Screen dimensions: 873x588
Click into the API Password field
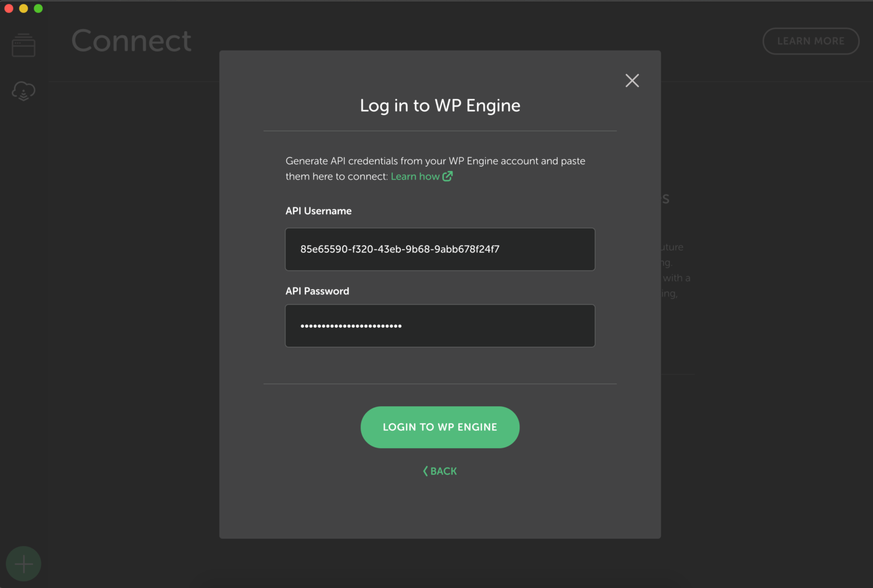click(x=440, y=326)
